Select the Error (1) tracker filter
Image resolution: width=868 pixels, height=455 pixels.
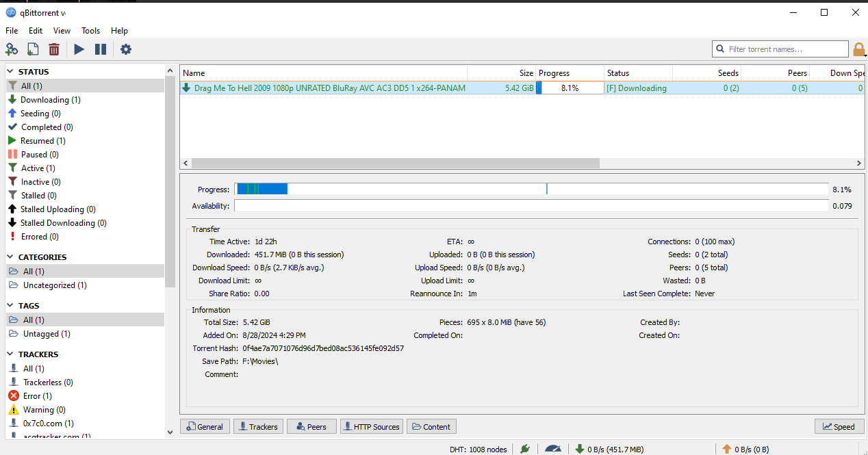pos(86,395)
